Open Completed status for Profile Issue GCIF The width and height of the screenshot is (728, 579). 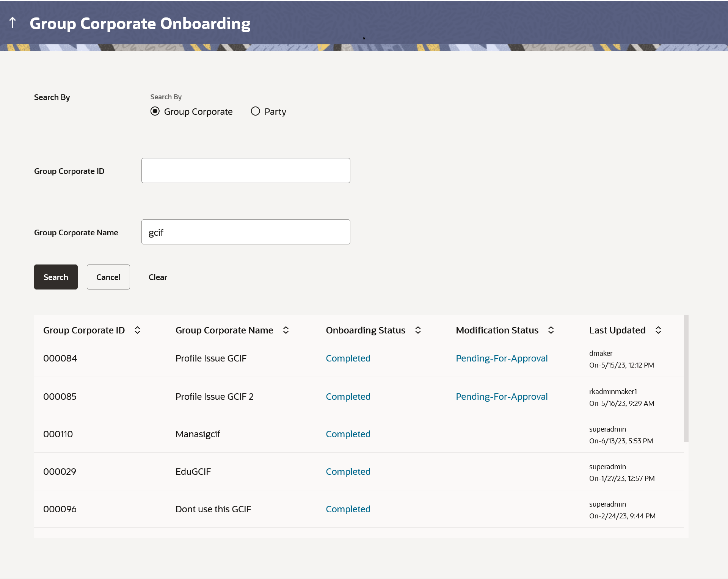pos(348,358)
